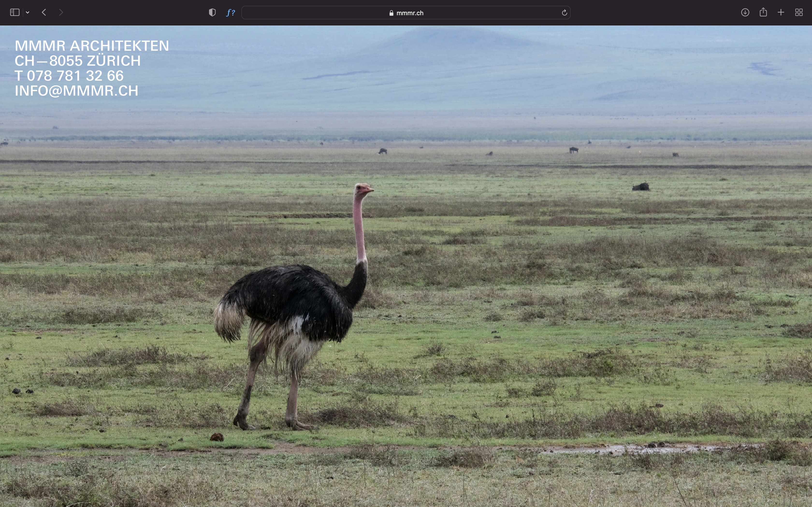Expand the sidebar tab group chevron
The image size is (812, 507).
click(28, 13)
